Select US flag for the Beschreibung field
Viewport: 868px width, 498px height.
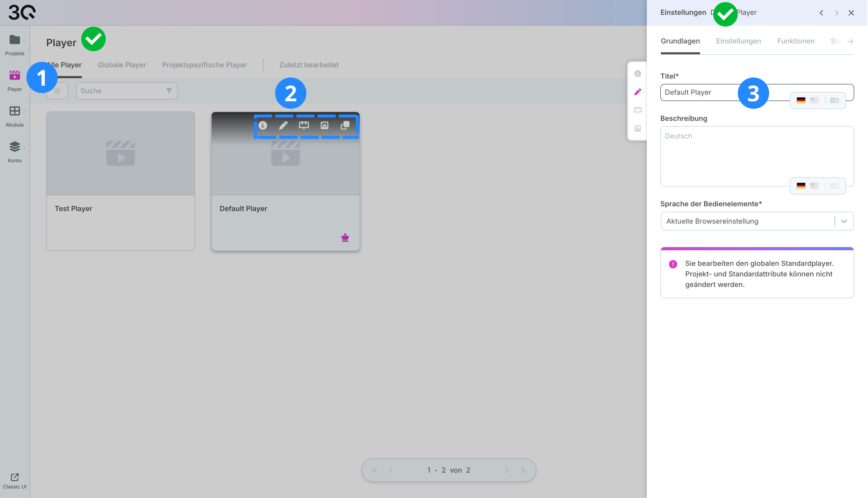814,186
